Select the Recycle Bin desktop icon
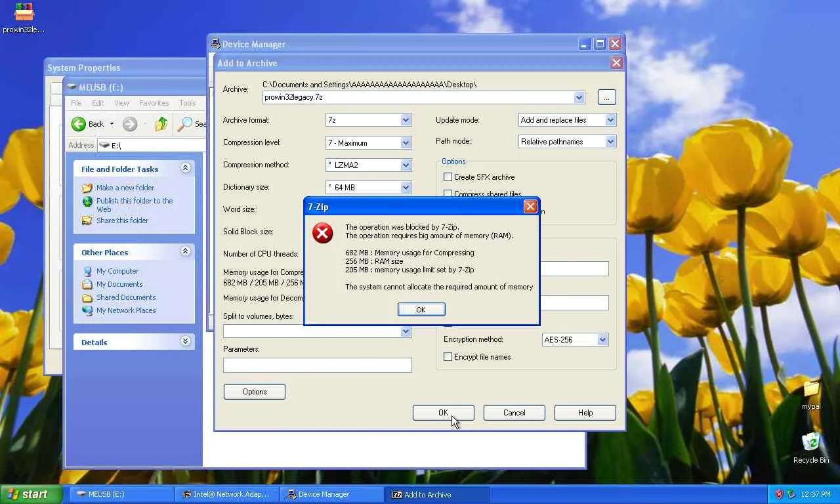 811,441
